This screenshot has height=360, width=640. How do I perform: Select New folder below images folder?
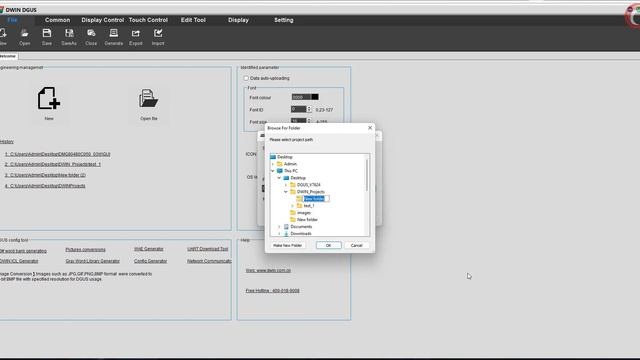click(x=307, y=220)
